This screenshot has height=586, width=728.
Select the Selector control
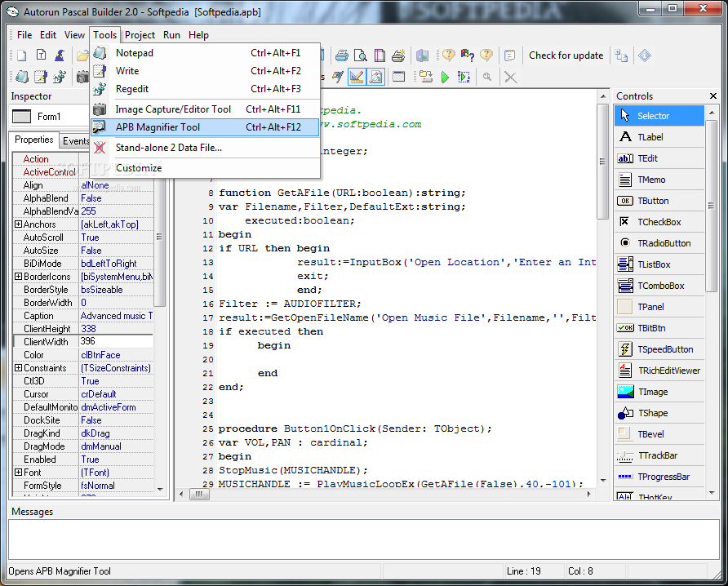pos(659,116)
